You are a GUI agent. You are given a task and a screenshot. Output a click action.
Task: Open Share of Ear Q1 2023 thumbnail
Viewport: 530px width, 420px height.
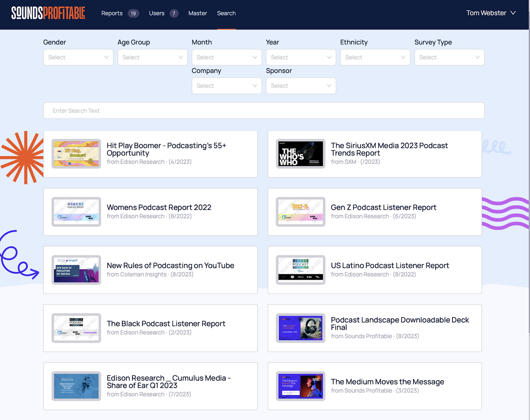point(76,386)
